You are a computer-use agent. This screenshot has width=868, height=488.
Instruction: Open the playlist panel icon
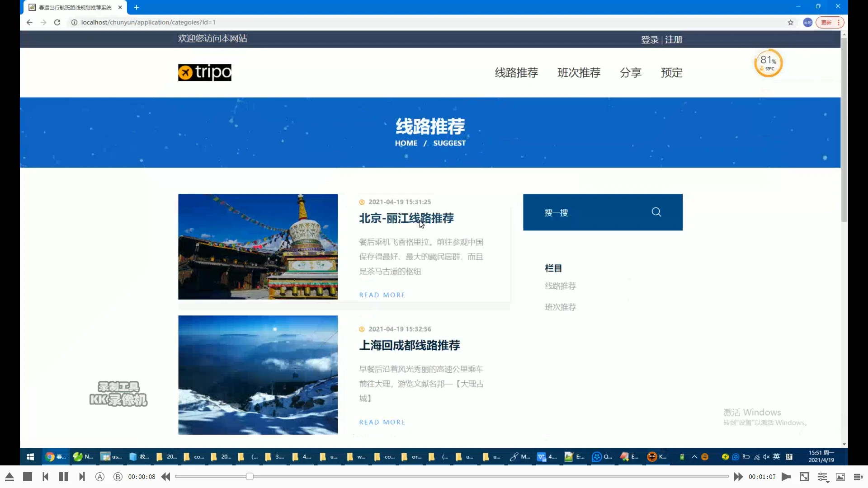(x=858, y=477)
